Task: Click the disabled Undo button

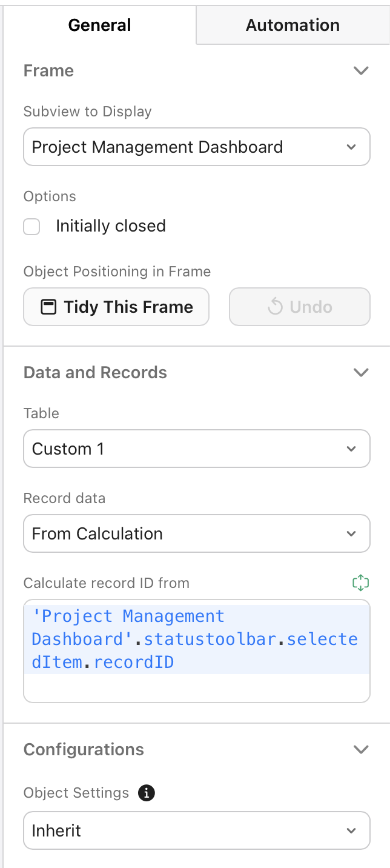Action: [x=299, y=307]
